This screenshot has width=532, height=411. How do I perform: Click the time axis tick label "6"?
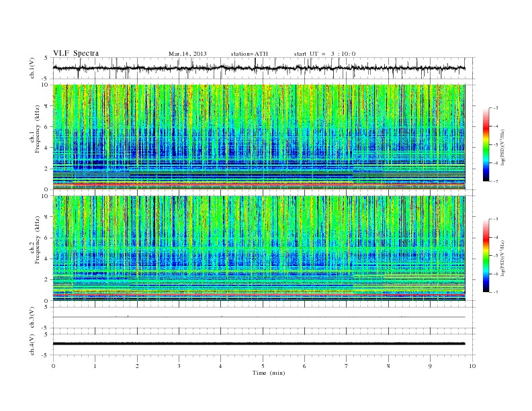(x=304, y=366)
